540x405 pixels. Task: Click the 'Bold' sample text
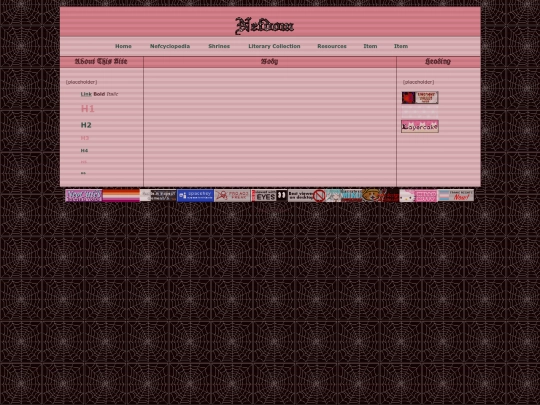(x=99, y=94)
